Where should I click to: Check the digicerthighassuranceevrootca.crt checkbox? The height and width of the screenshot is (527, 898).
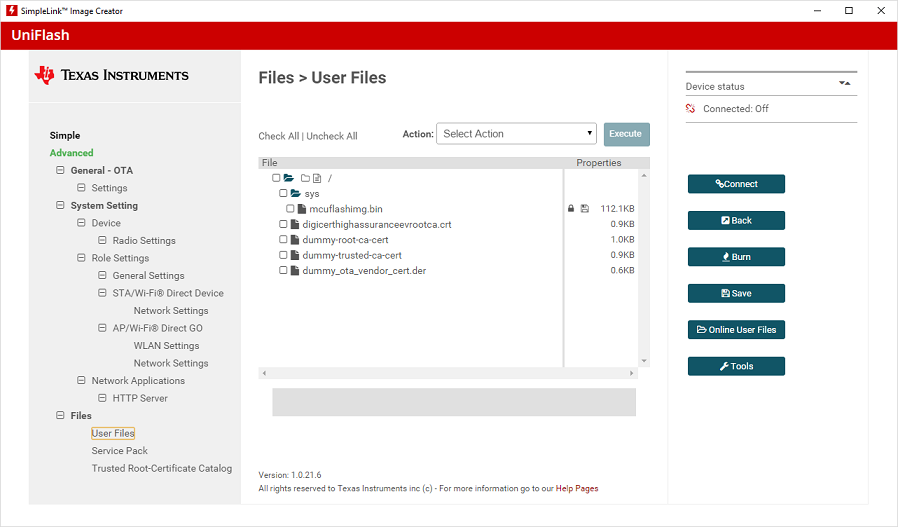tap(283, 224)
